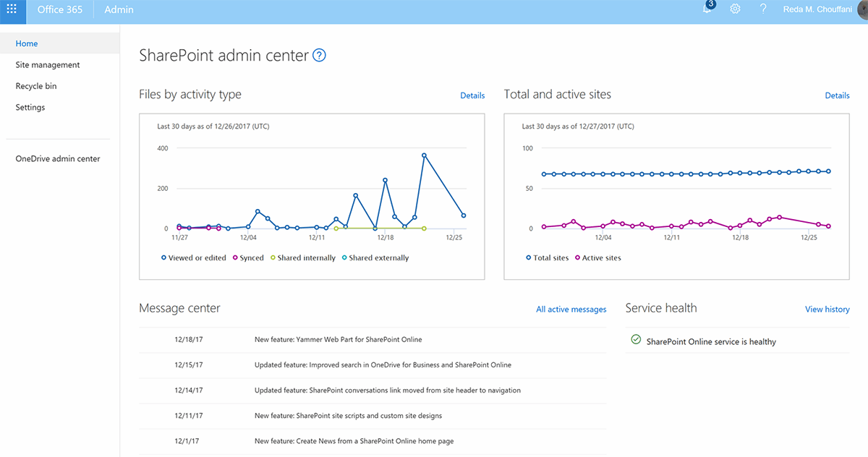
Task: Click Details for Total and active sites
Action: 837,95
